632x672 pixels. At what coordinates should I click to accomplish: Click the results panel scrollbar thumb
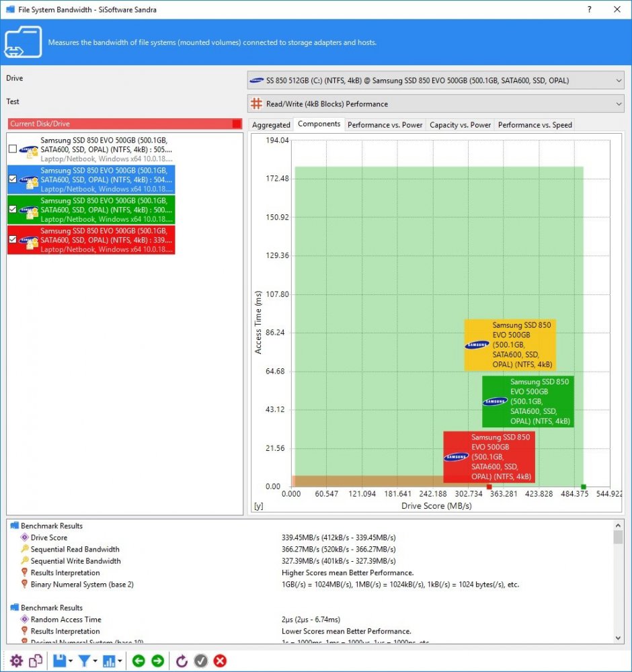pos(618,536)
